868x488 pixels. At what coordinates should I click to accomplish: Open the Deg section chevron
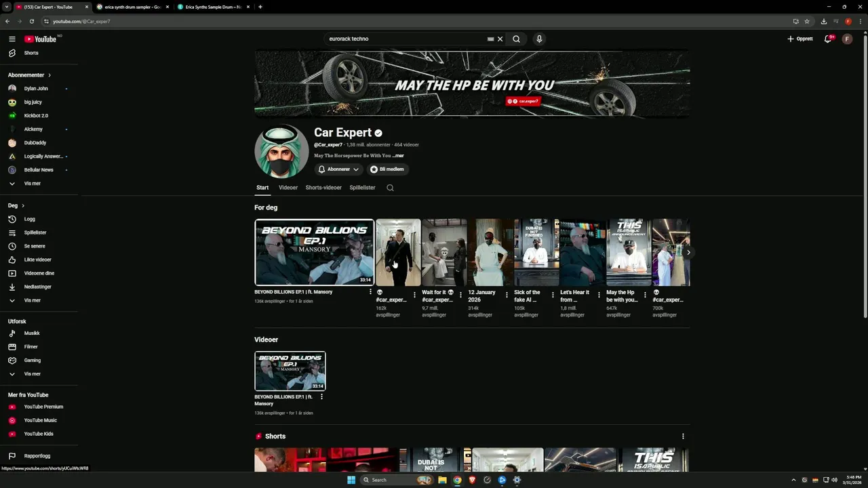point(23,205)
